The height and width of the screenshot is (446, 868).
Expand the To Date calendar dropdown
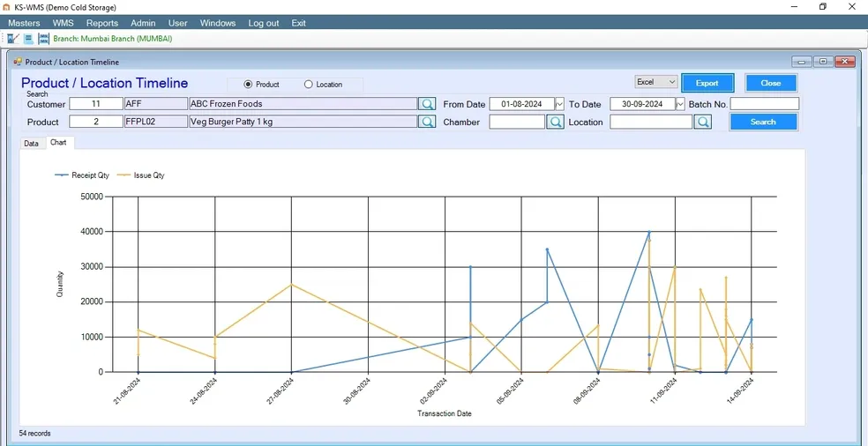(x=680, y=104)
